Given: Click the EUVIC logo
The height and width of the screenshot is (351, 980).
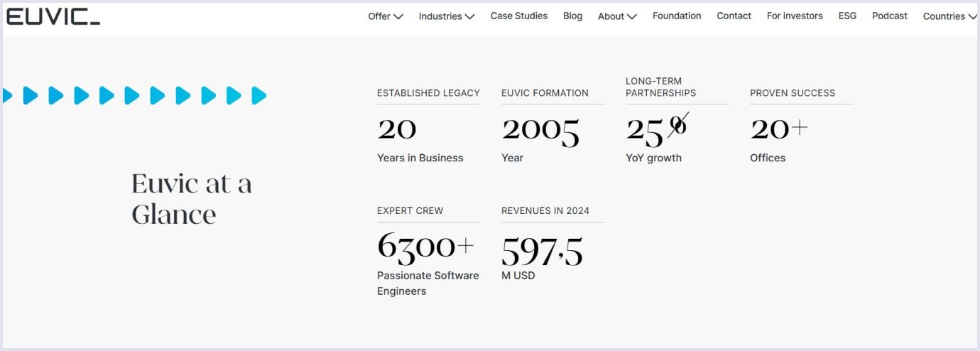Looking at the screenshot, I should (x=53, y=16).
